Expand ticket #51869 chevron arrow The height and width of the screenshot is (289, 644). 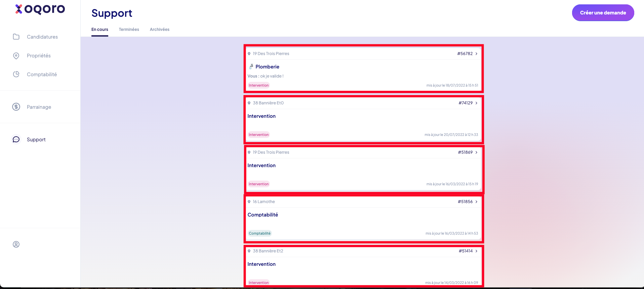point(476,152)
